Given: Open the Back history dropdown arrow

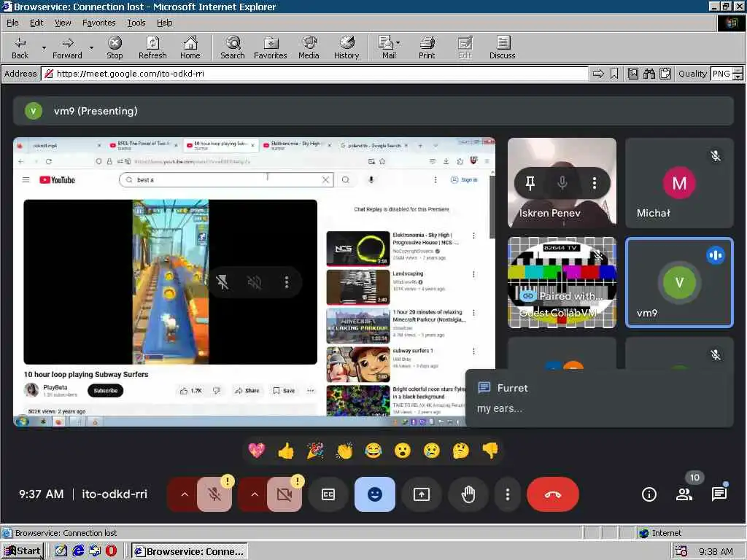Looking at the screenshot, I should pos(44,47).
